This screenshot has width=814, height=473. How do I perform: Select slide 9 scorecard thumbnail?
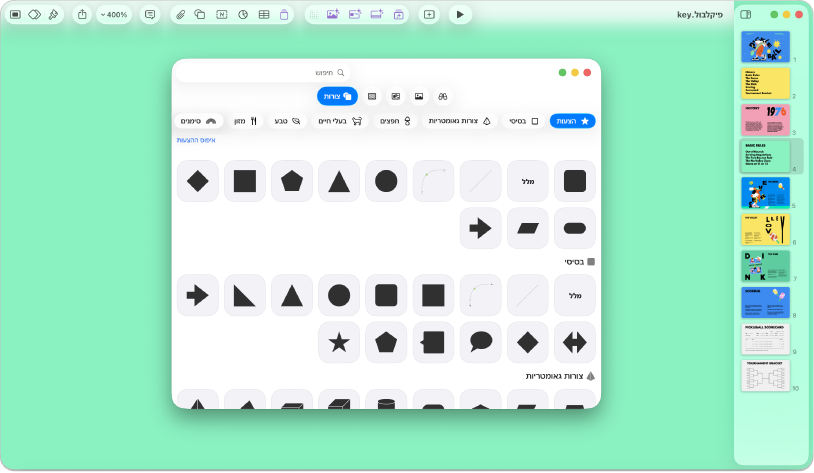click(x=765, y=339)
